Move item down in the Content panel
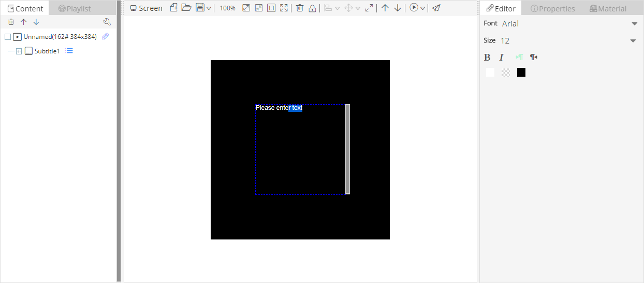This screenshot has width=644, height=283. point(36,22)
